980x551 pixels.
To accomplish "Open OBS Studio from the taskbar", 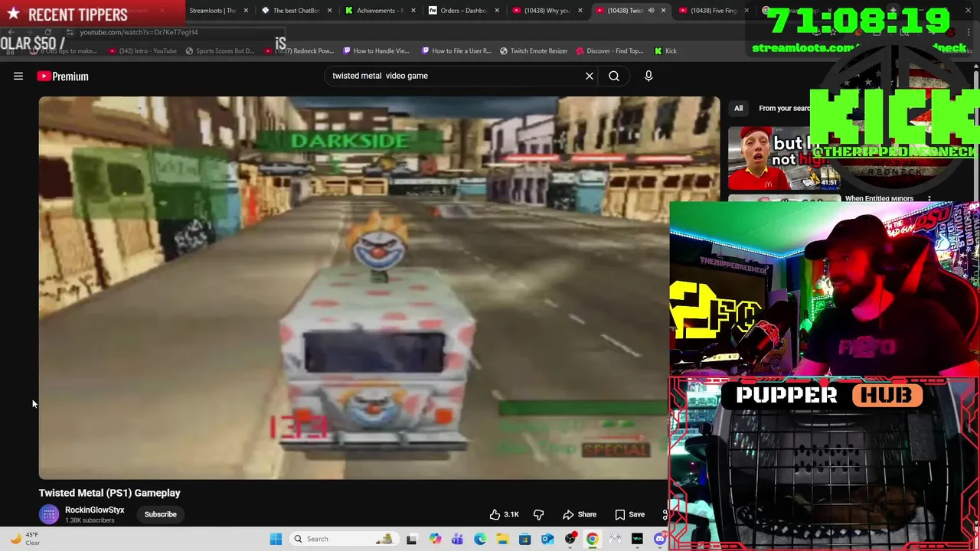I will pyautogui.click(x=570, y=539).
